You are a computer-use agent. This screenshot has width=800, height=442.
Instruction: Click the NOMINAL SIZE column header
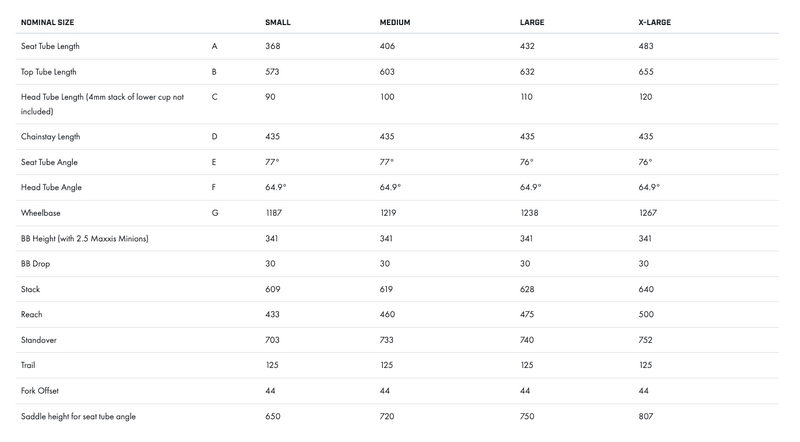(47, 22)
